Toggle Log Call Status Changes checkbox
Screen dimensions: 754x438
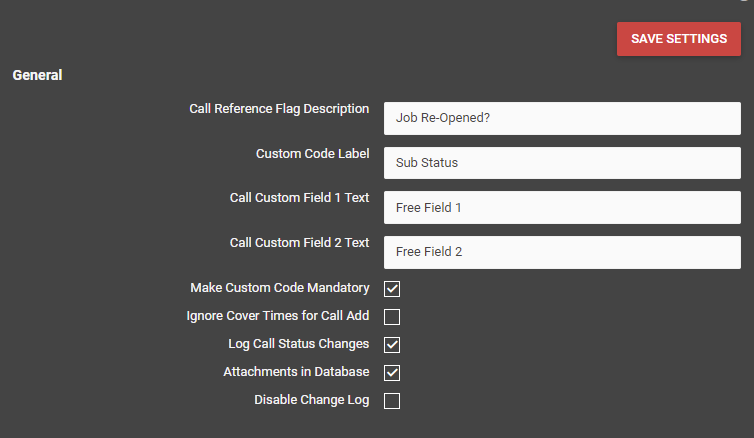(392, 345)
